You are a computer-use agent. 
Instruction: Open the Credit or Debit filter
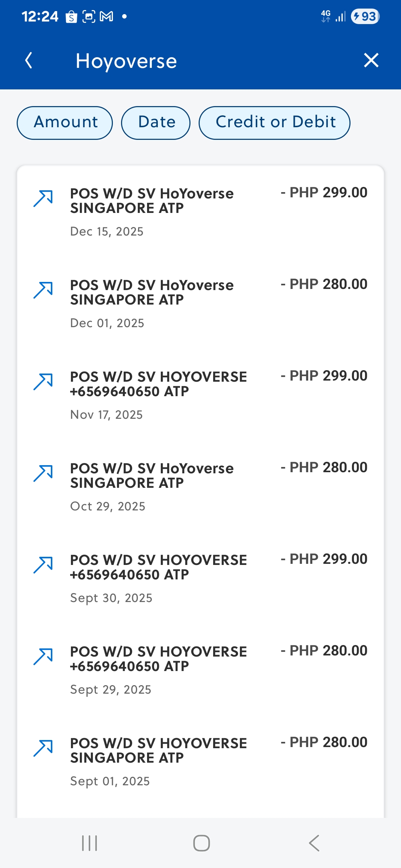coord(275,122)
